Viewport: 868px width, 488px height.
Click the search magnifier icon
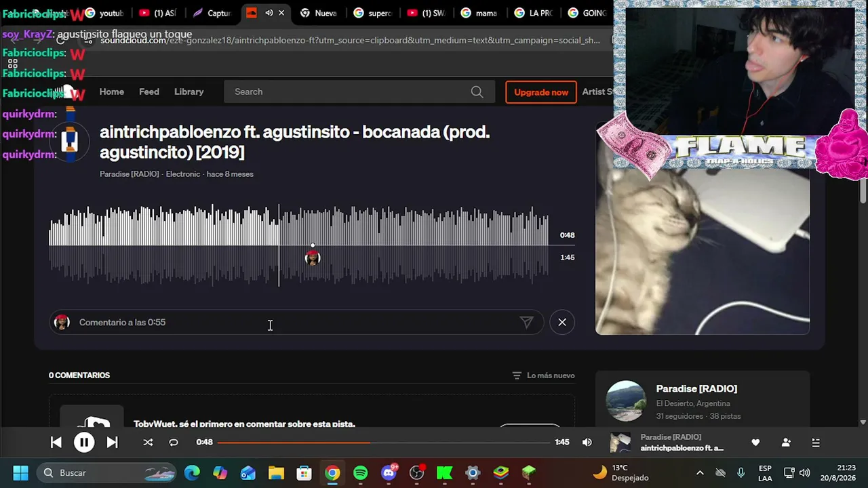click(x=477, y=91)
